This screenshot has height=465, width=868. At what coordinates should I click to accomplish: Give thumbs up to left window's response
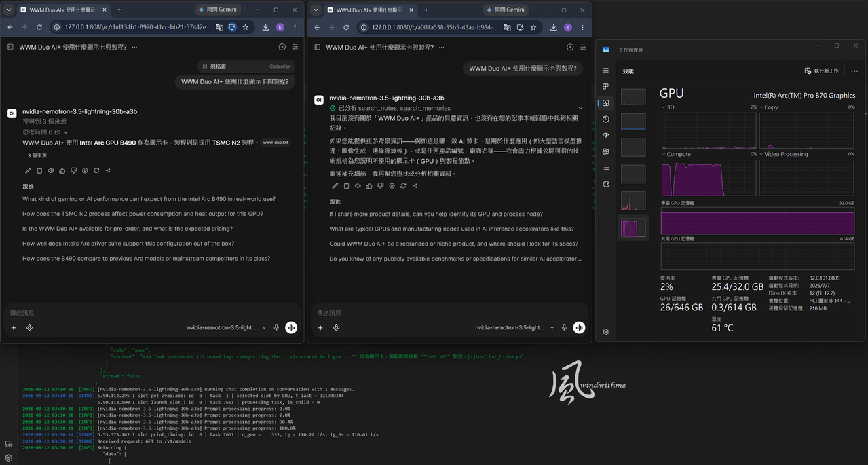click(62, 170)
